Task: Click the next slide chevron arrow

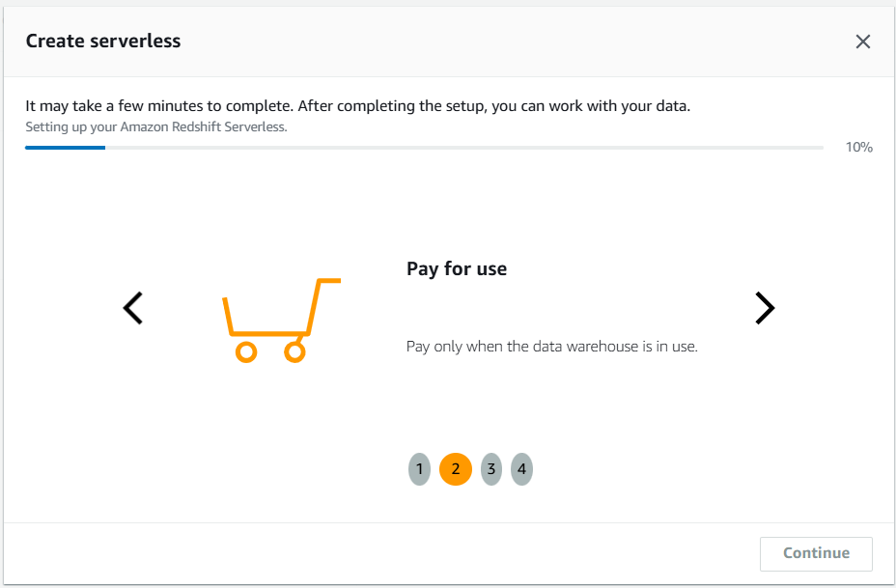Action: tap(764, 308)
